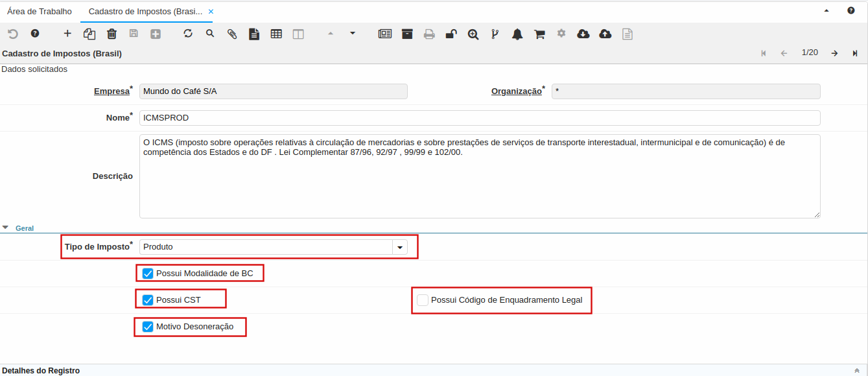Click the bell requests icon
The width and height of the screenshot is (868, 376).
click(517, 34)
